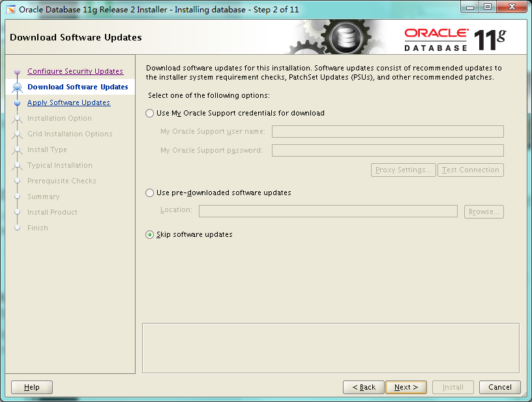Viewport: 532px width, 402px height.
Task: Click Configure Security Updates step bullet icon
Action: coord(18,72)
